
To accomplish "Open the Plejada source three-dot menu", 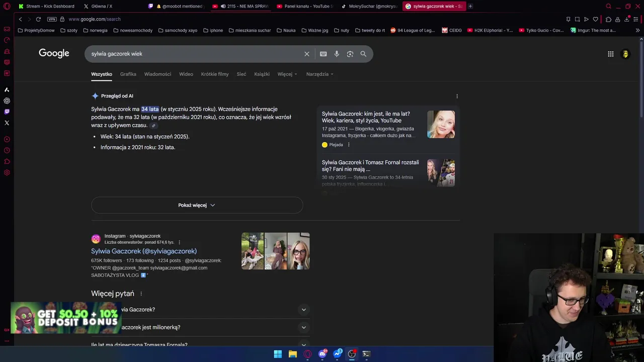I will coord(349,145).
